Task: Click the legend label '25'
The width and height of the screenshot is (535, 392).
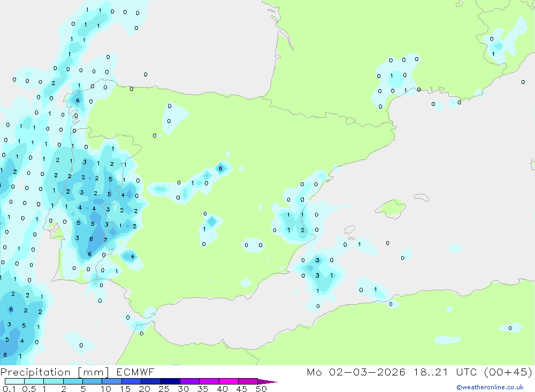Action: pyautogui.click(x=164, y=389)
